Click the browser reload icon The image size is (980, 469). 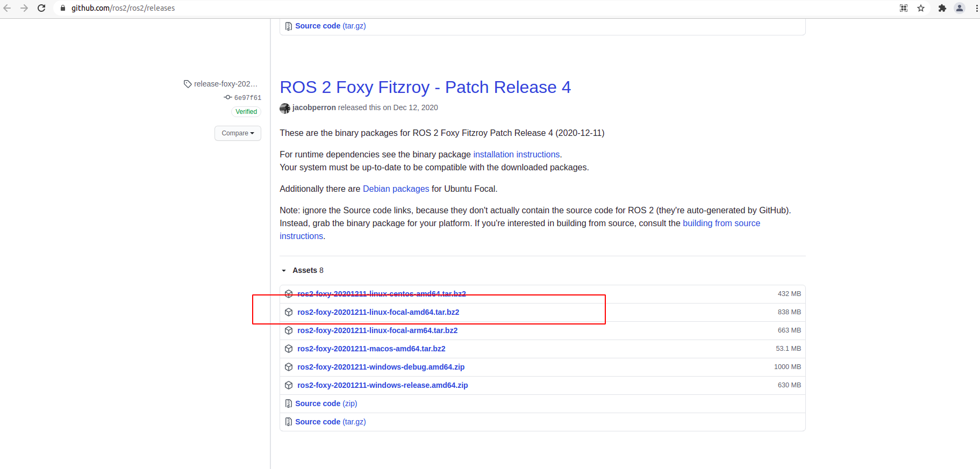click(41, 8)
